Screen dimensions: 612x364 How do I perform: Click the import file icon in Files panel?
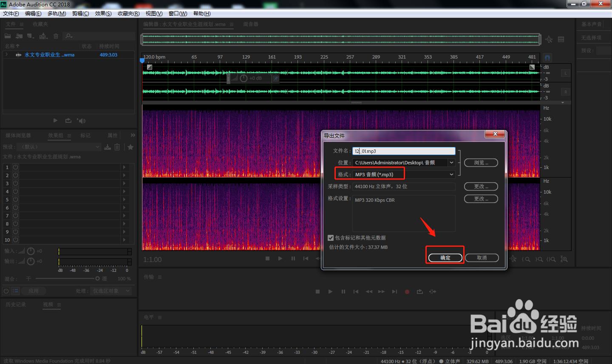click(19, 36)
